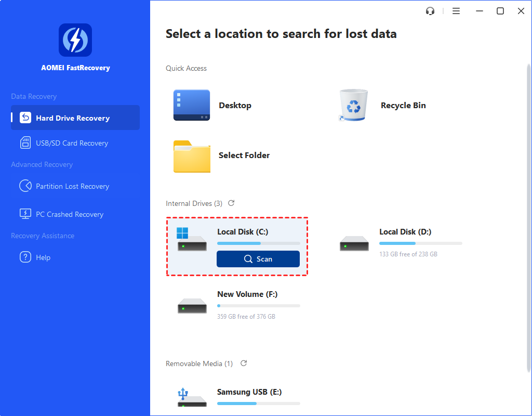Image resolution: width=532 pixels, height=416 pixels.
Task: Close the FastRecovery window
Action: 521,11
